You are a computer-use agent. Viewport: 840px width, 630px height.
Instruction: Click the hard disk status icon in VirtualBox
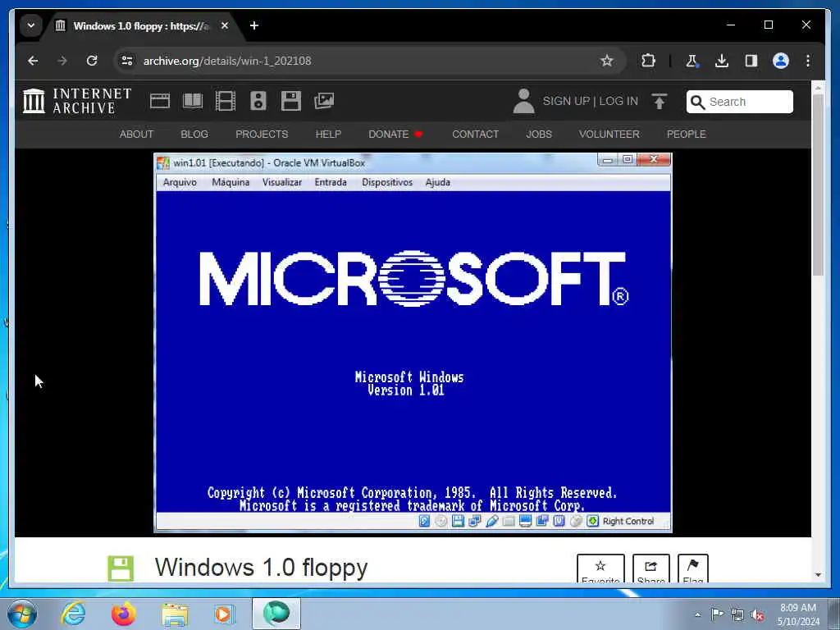(x=424, y=521)
